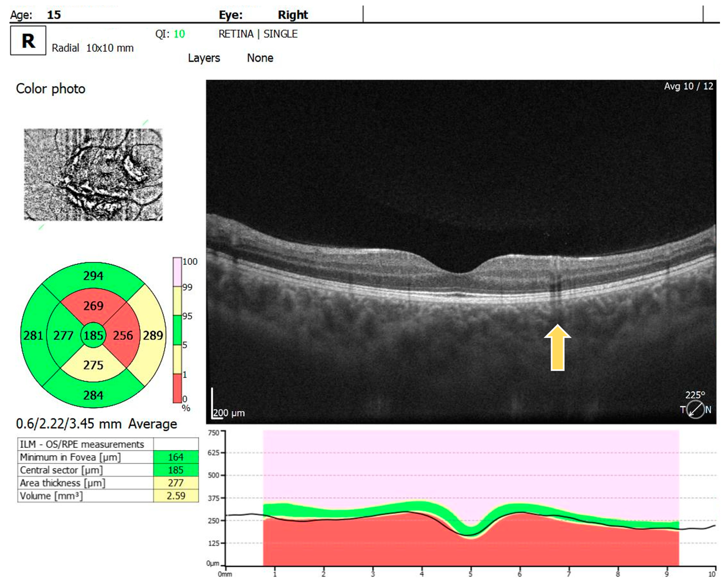This screenshot has height=588, width=725.
Task: Enable the Color photo view
Action: click(x=50, y=89)
